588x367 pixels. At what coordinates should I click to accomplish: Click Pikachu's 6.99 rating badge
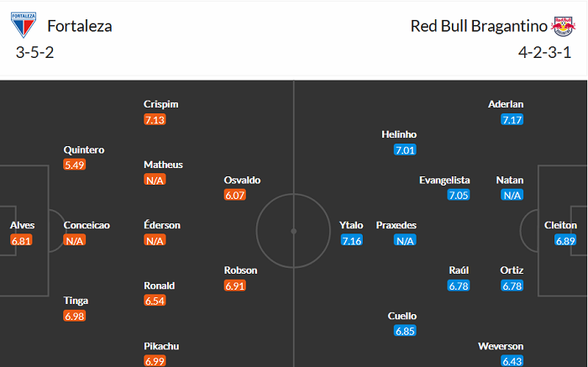(155, 360)
